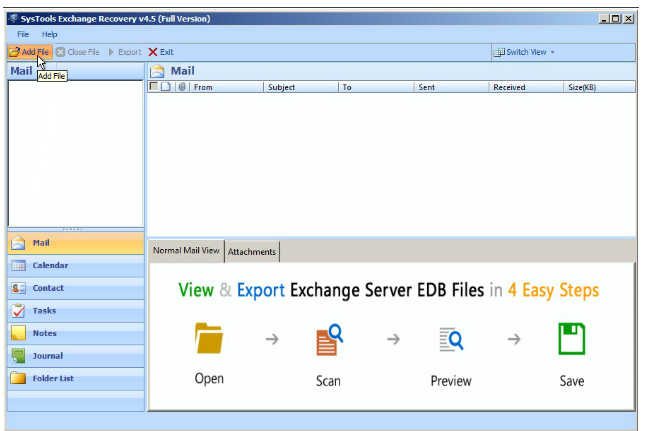Click the green Journal icon in sidebar
Image resolution: width=645 pixels, height=431 pixels.
tap(18, 356)
